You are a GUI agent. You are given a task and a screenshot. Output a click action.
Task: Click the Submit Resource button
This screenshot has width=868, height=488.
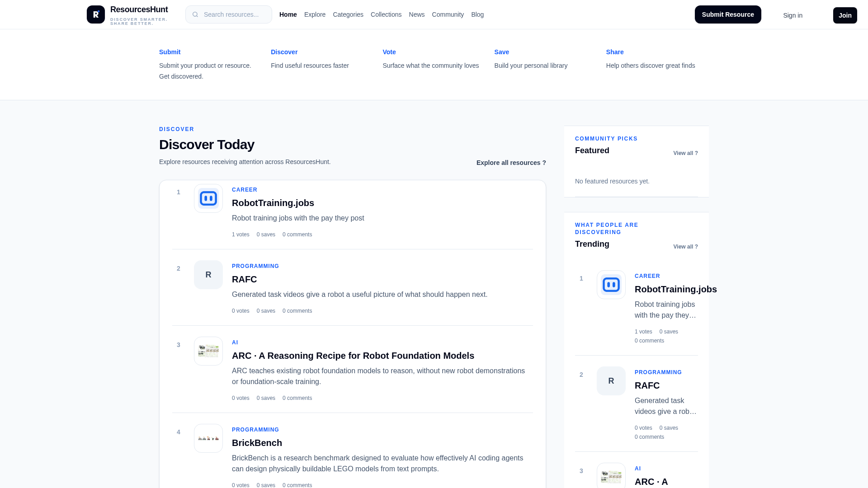[728, 14]
